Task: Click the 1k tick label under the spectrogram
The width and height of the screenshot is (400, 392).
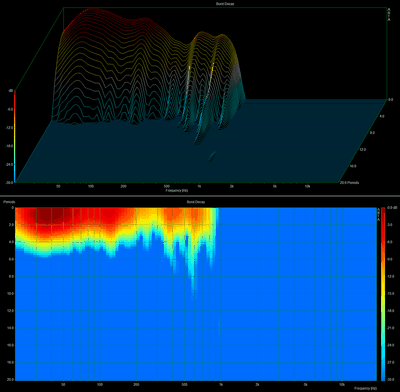Action: (x=221, y=384)
